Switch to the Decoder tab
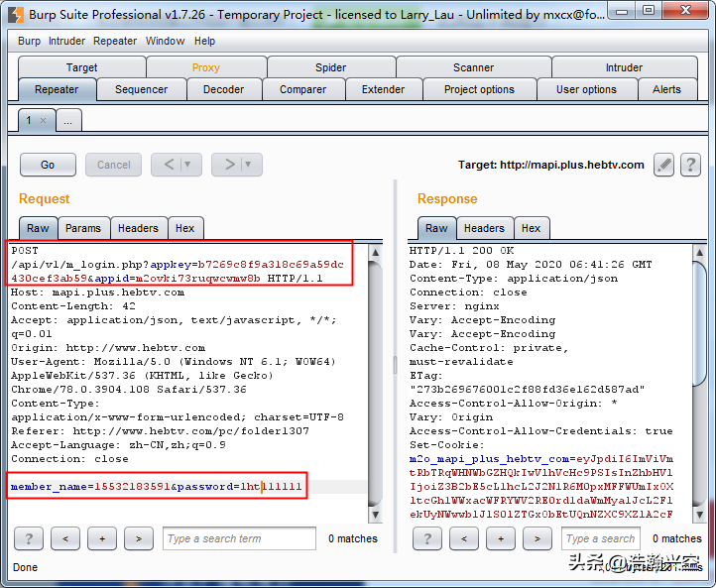The image size is (716, 588). (224, 89)
